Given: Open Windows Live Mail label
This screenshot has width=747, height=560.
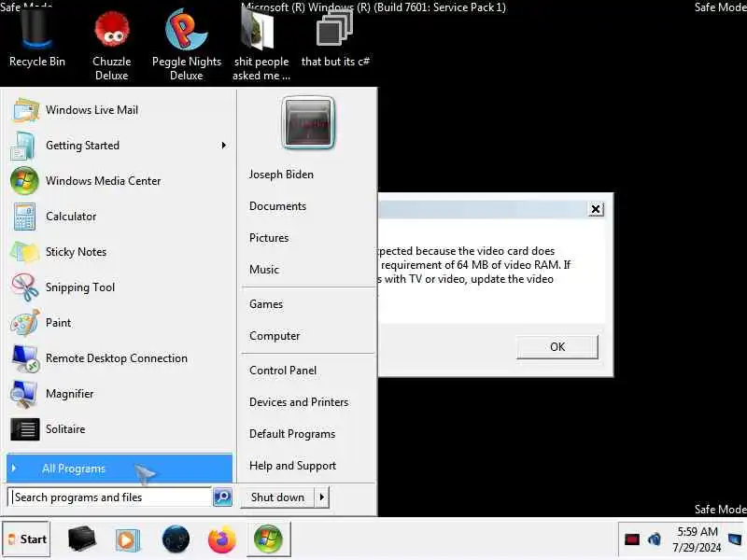Looking at the screenshot, I should 92,110.
